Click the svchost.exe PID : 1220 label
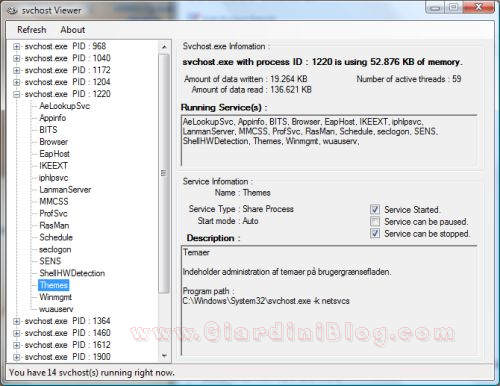Screen dimensions: 500x386 68,94
